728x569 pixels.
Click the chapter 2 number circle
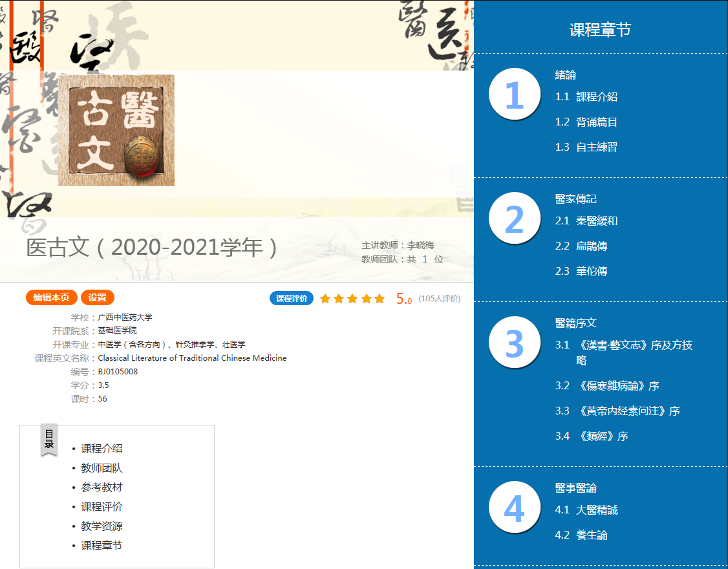coord(514,219)
